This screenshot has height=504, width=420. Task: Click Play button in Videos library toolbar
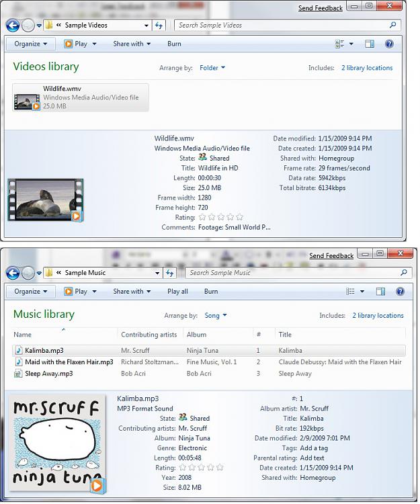click(76, 44)
